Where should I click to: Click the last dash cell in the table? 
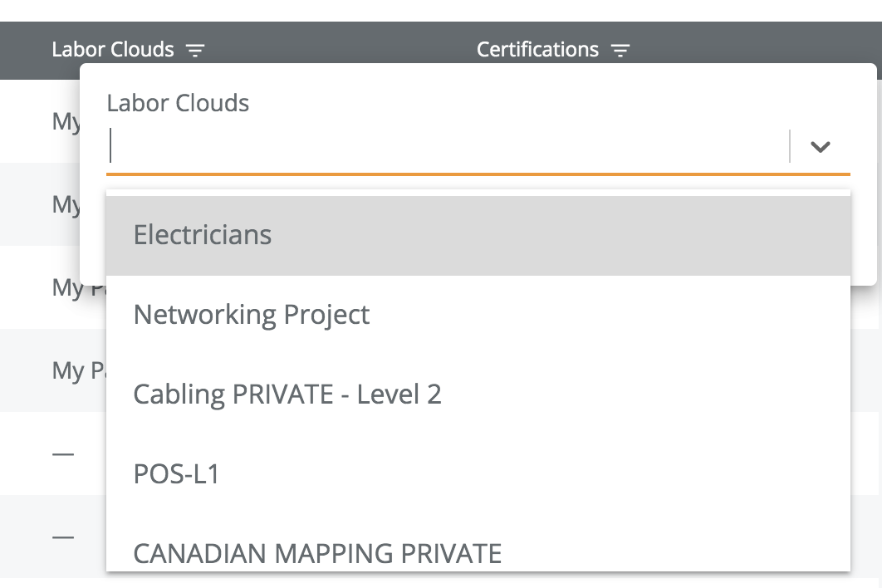(63, 537)
